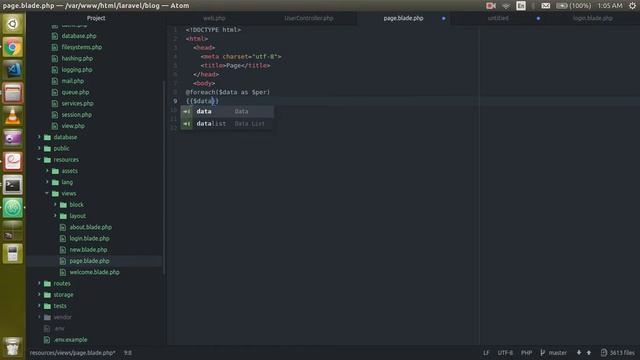Image resolution: width=640 pixels, height=360 pixels.
Task: Switch to the UserController.php tab
Action: tap(309, 18)
